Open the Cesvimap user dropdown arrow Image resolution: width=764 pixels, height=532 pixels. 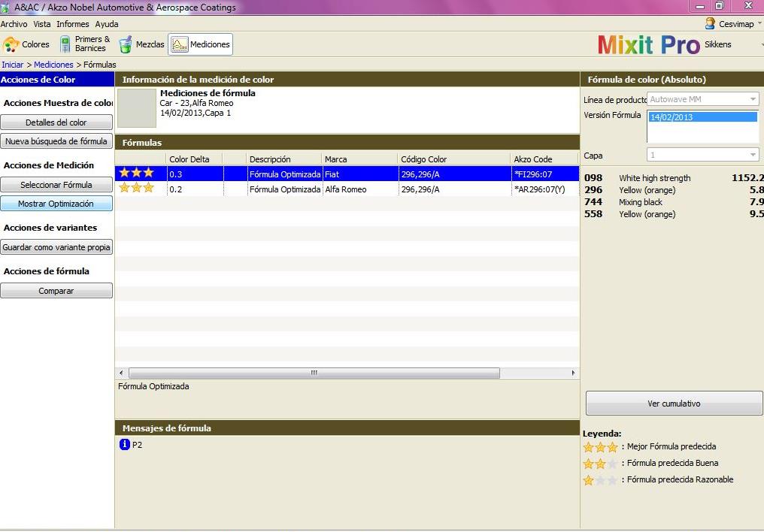[759, 23]
